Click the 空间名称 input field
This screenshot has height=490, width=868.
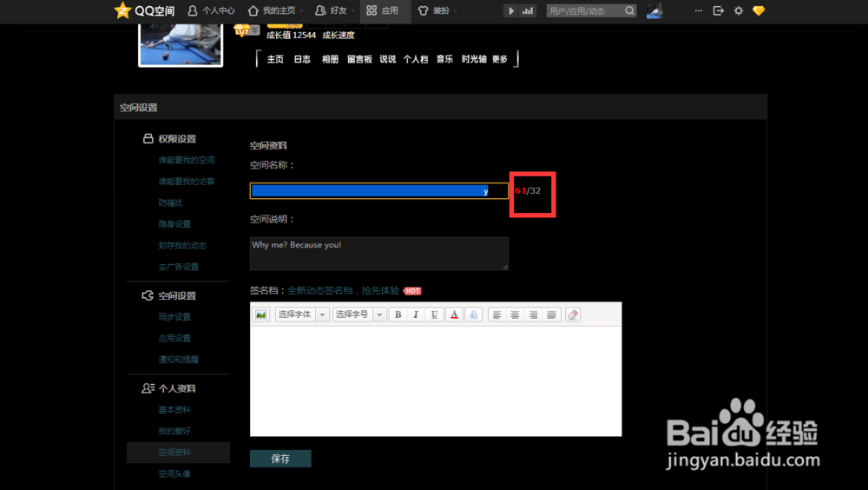point(379,190)
